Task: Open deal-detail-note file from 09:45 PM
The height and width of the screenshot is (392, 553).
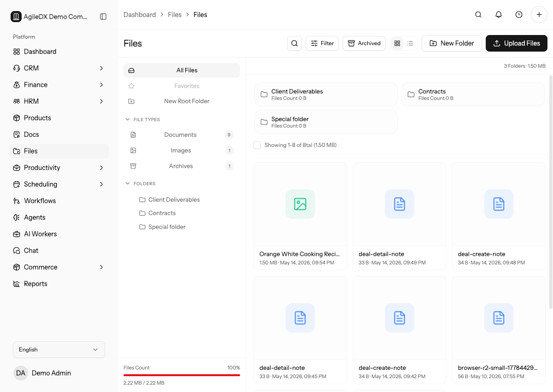Action: pos(300,330)
